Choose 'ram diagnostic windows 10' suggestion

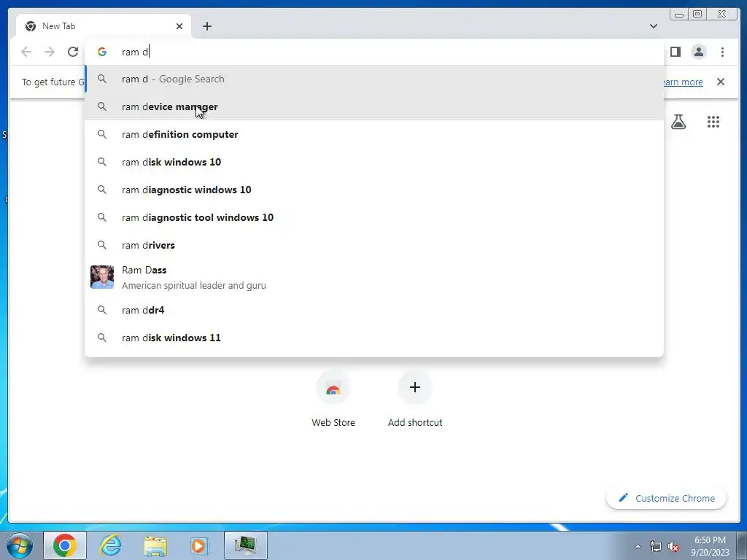(374, 190)
